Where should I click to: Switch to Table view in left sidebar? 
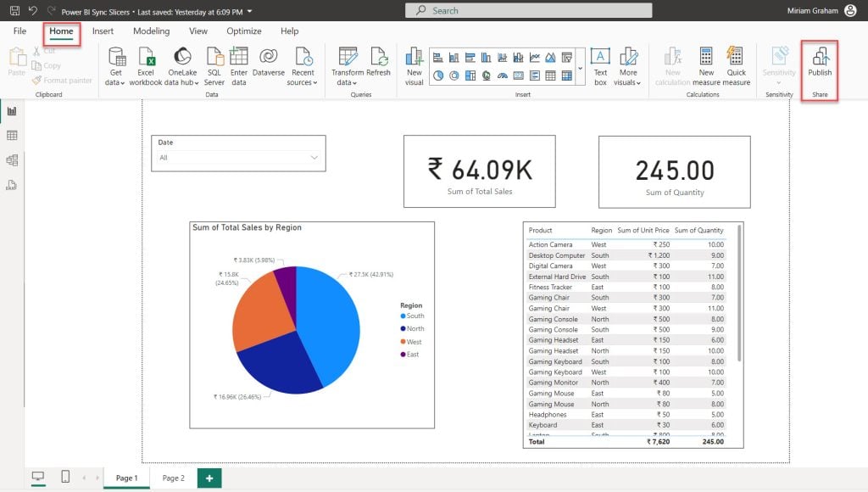coord(12,136)
